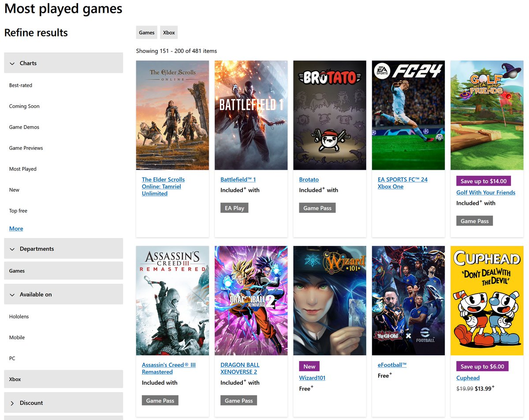Select the Best-rated chart filter
The width and height of the screenshot is (529, 420).
[x=21, y=85]
